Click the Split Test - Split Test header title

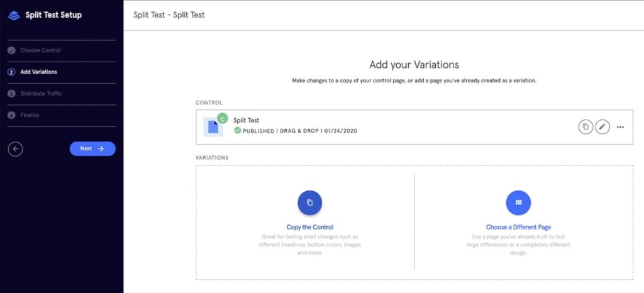click(169, 15)
